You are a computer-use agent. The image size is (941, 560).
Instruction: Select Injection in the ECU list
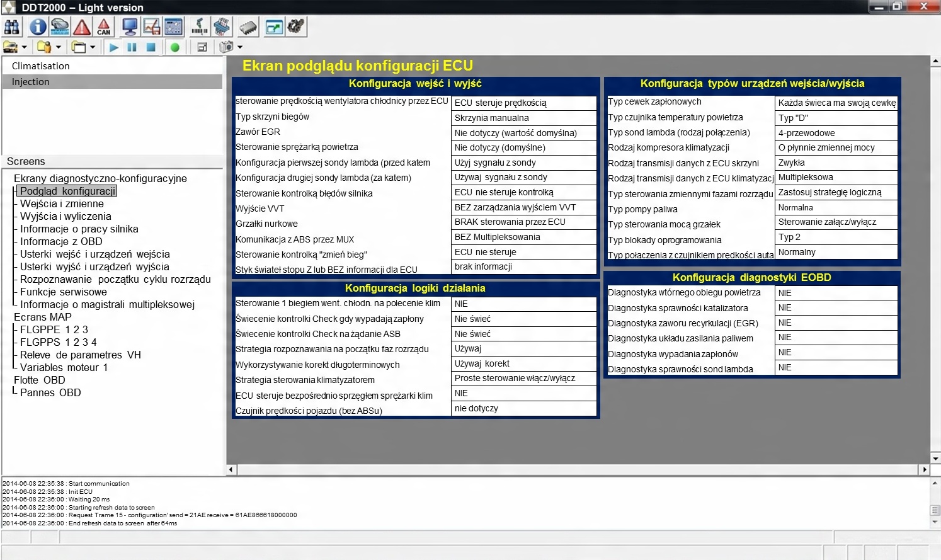coord(30,82)
